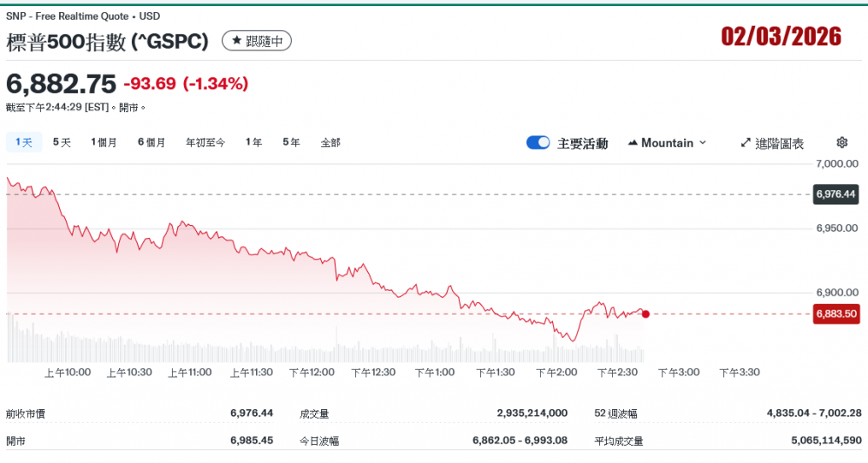Show the 1年 chart range

(x=253, y=142)
